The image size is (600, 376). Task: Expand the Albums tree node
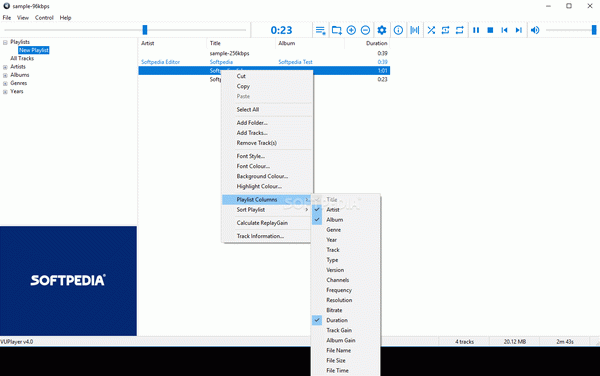point(5,75)
